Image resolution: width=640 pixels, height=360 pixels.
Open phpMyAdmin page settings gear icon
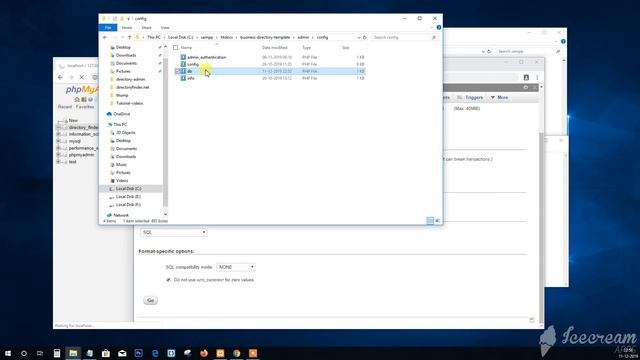[526, 87]
